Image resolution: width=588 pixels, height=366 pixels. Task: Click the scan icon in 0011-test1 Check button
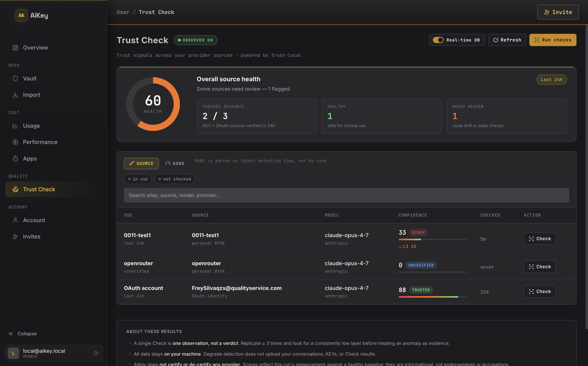pos(531,239)
